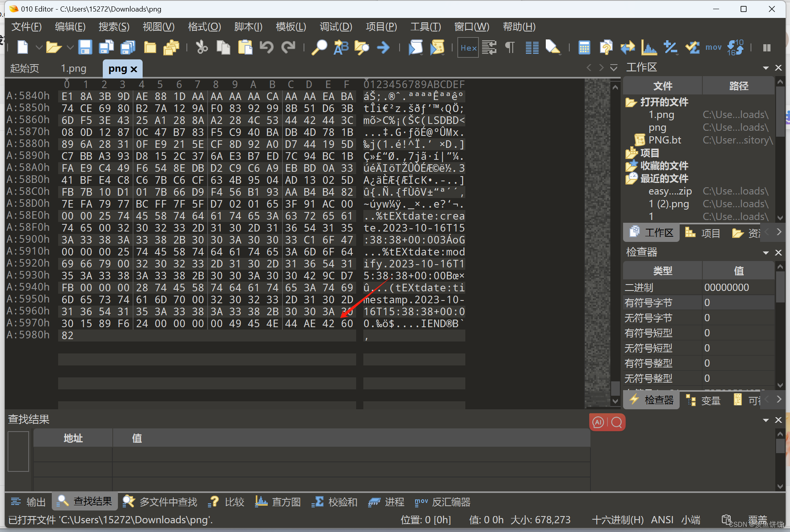This screenshot has height=532, width=790.
Task: Switch to the 1.png file tab
Action: [x=73, y=69]
